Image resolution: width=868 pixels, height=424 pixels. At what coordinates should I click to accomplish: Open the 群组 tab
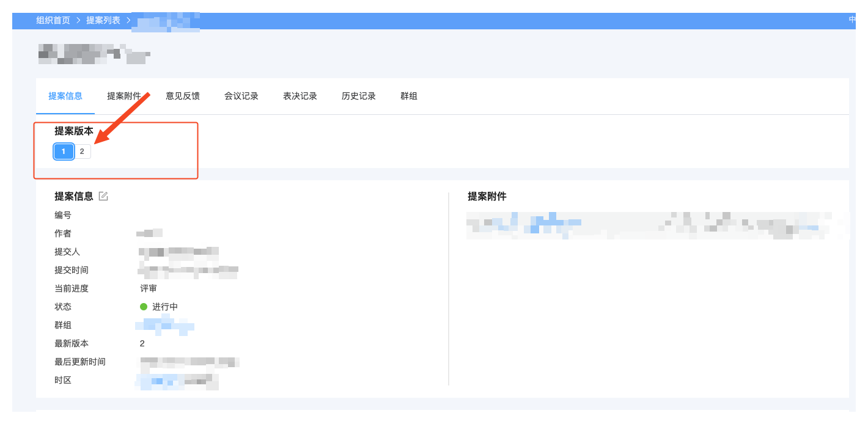[409, 96]
